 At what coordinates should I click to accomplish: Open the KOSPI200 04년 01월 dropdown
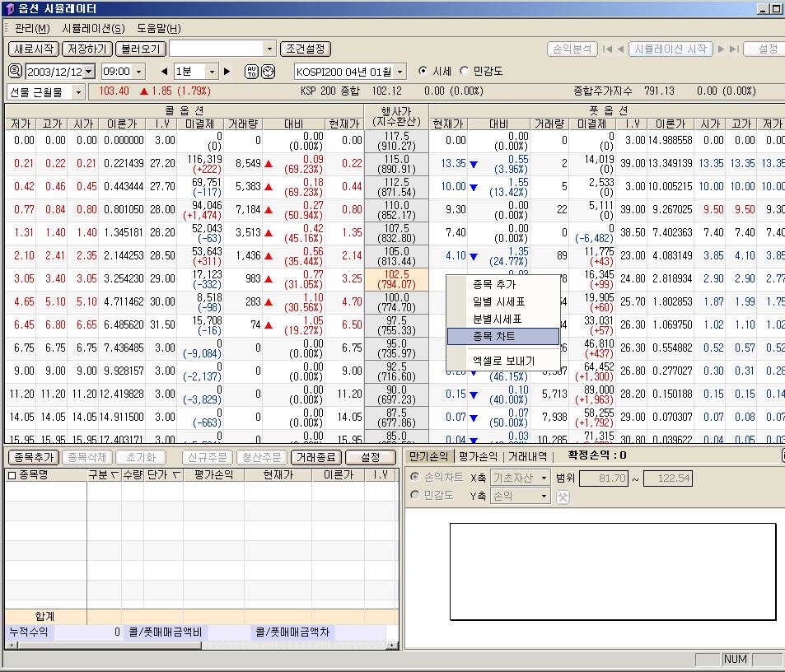[x=400, y=72]
